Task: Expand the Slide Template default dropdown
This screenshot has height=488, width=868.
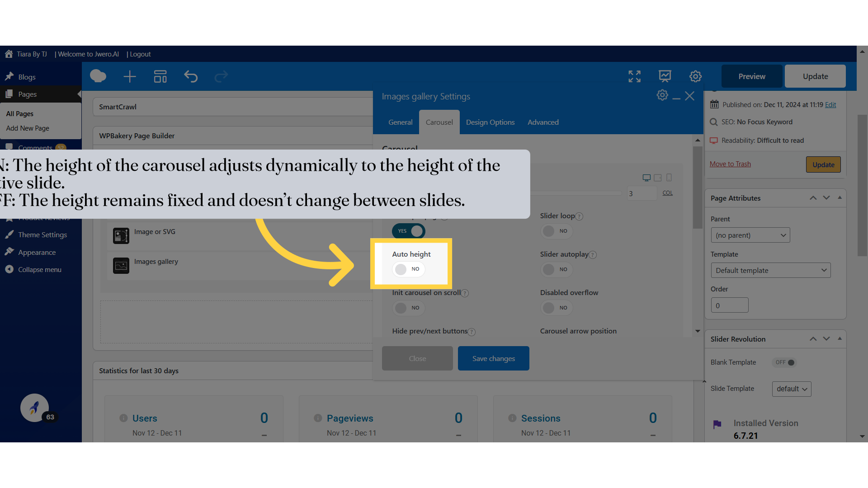Action: 791,389
